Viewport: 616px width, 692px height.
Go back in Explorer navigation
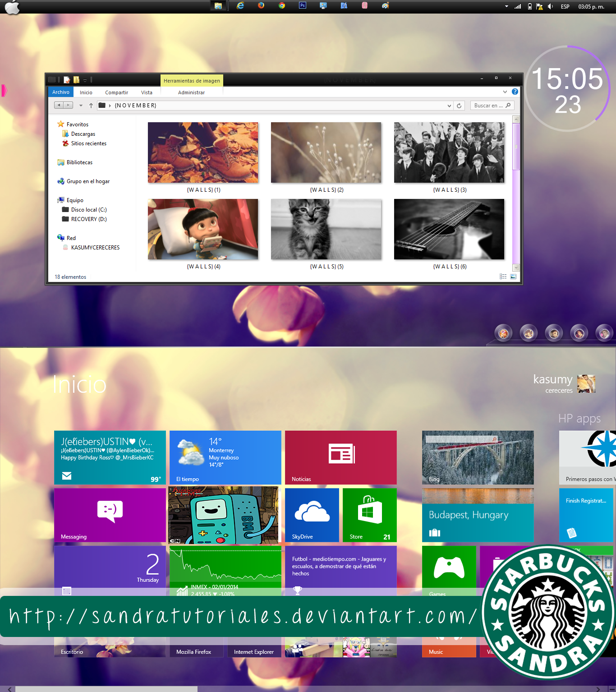pos(59,105)
